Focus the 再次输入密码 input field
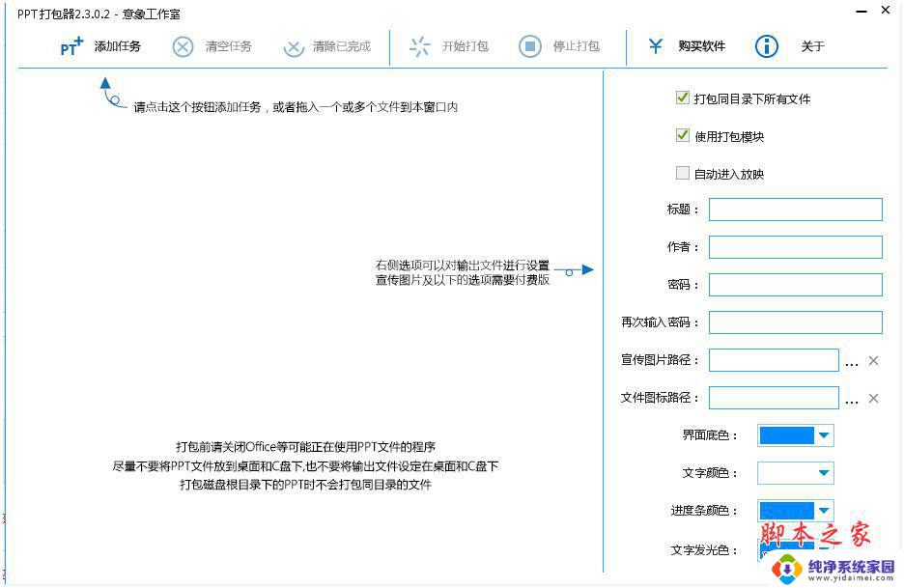Viewport: 904px width, 588px height. click(796, 322)
